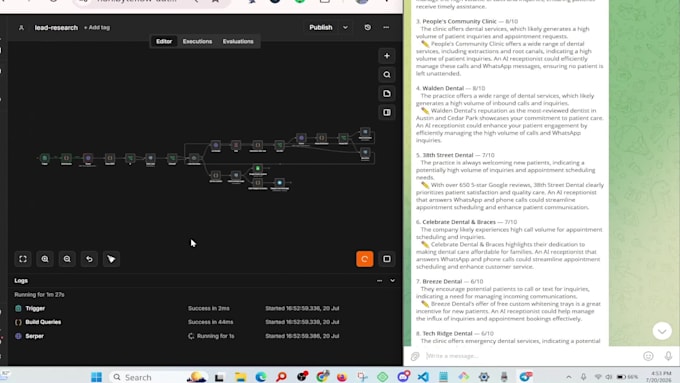Open Microsoft Edge from the taskbar
680x383 pixels.
click(x=261, y=377)
